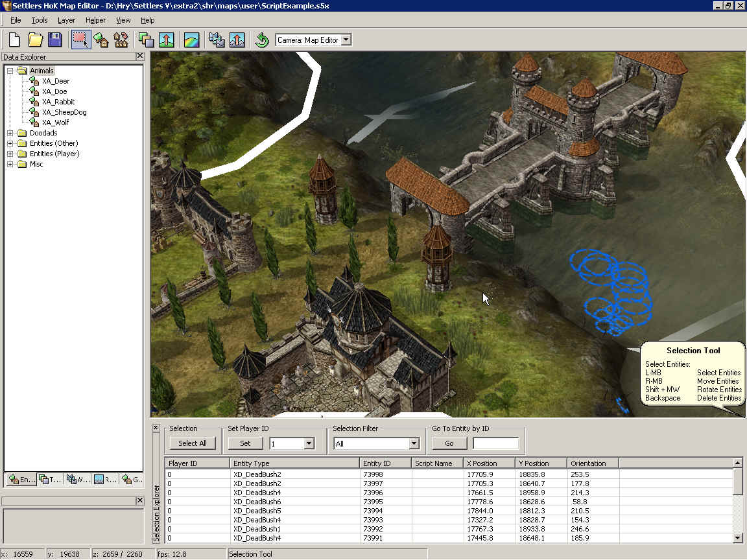
Task: Open the Helper menu
Action: tap(95, 20)
